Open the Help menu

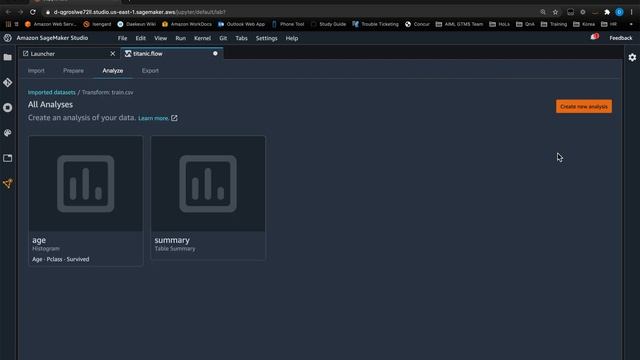point(291,38)
